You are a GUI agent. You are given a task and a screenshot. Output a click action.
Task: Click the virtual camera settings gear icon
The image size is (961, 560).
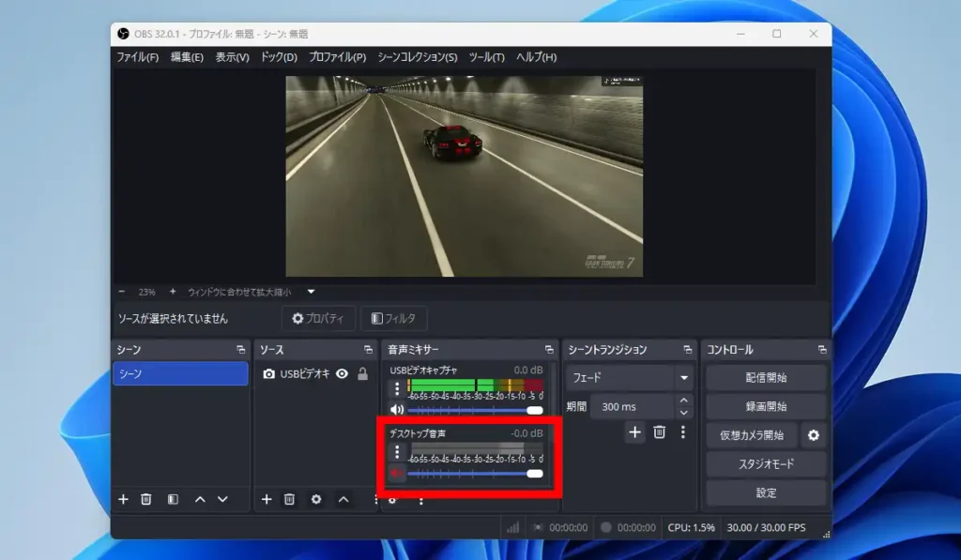point(814,435)
